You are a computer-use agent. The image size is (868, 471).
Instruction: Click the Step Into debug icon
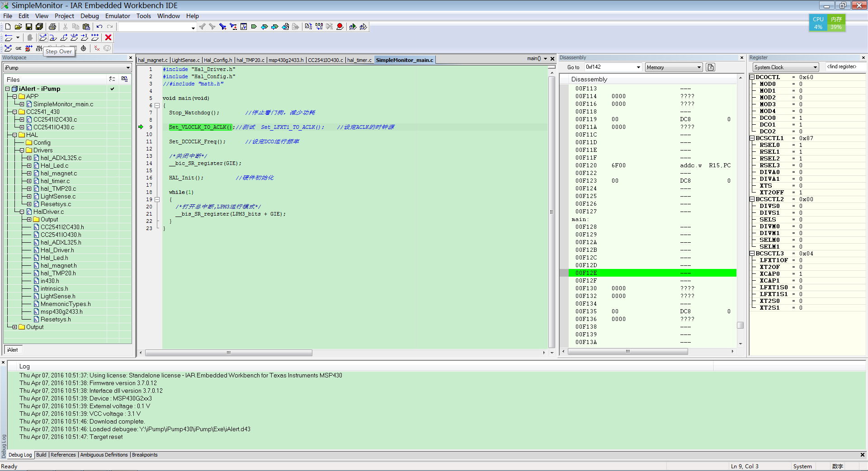coord(53,38)
